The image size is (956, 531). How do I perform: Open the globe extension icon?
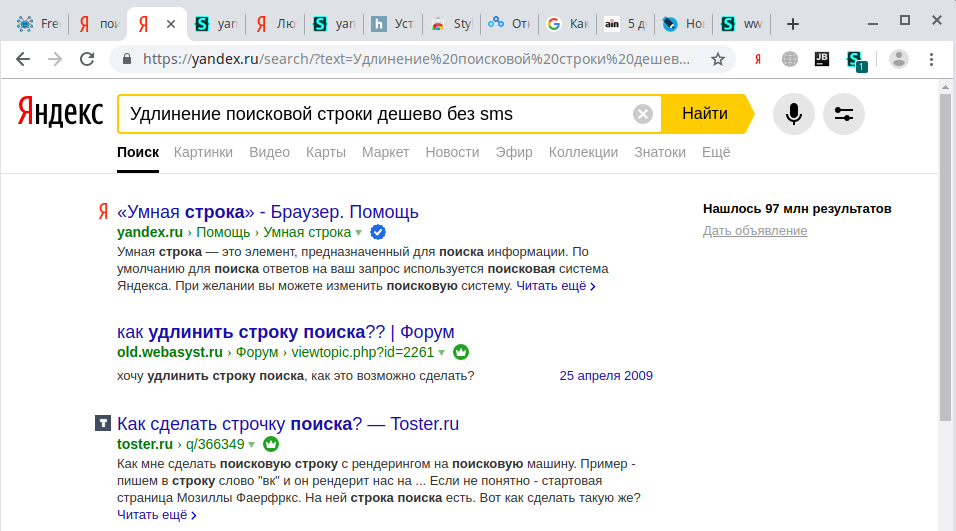pos(790,59)
